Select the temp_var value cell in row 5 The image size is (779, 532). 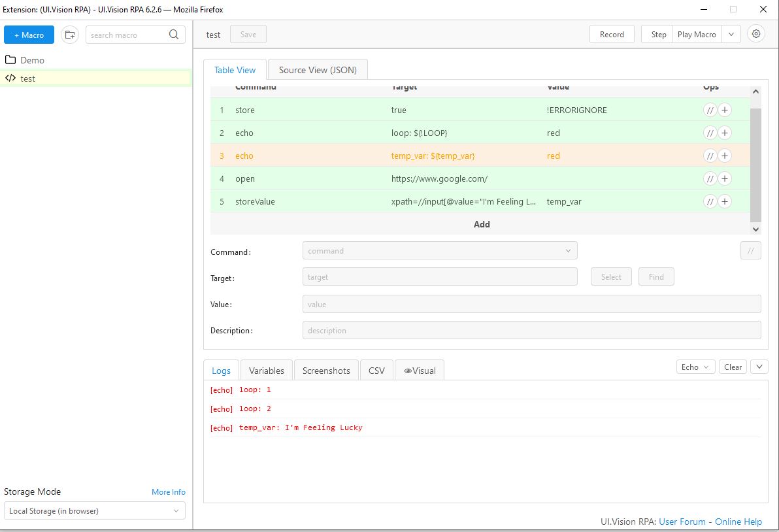click(564, 202)
